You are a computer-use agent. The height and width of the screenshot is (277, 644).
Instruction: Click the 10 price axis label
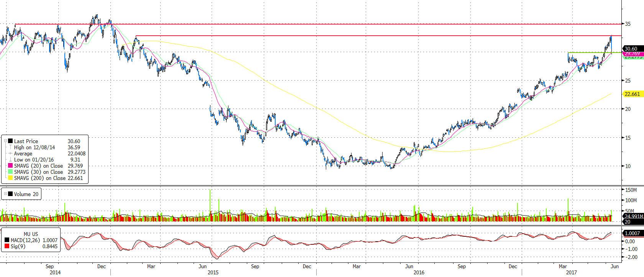coord(628,166)
